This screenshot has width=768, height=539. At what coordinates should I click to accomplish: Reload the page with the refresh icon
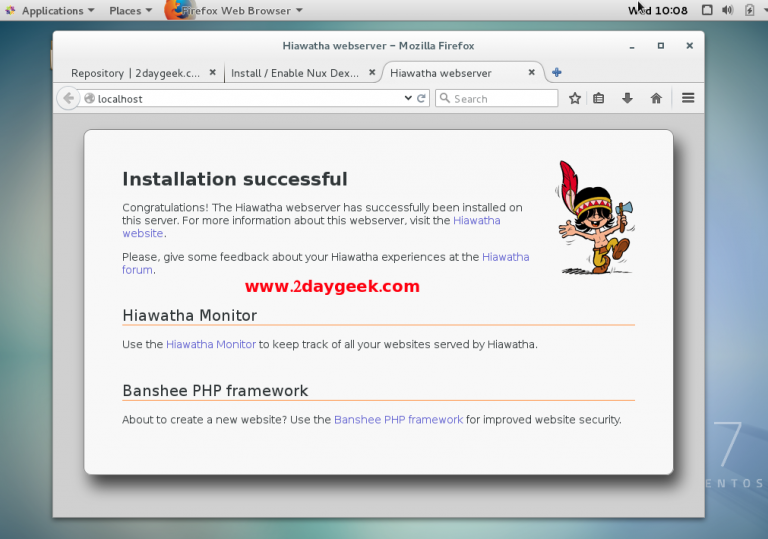[422, 98]
